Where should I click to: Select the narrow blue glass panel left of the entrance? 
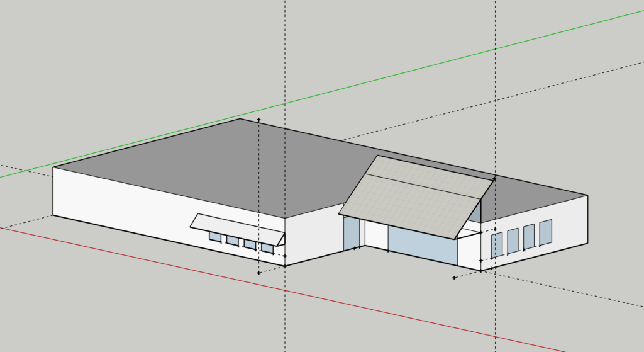(x=352, y=233)
